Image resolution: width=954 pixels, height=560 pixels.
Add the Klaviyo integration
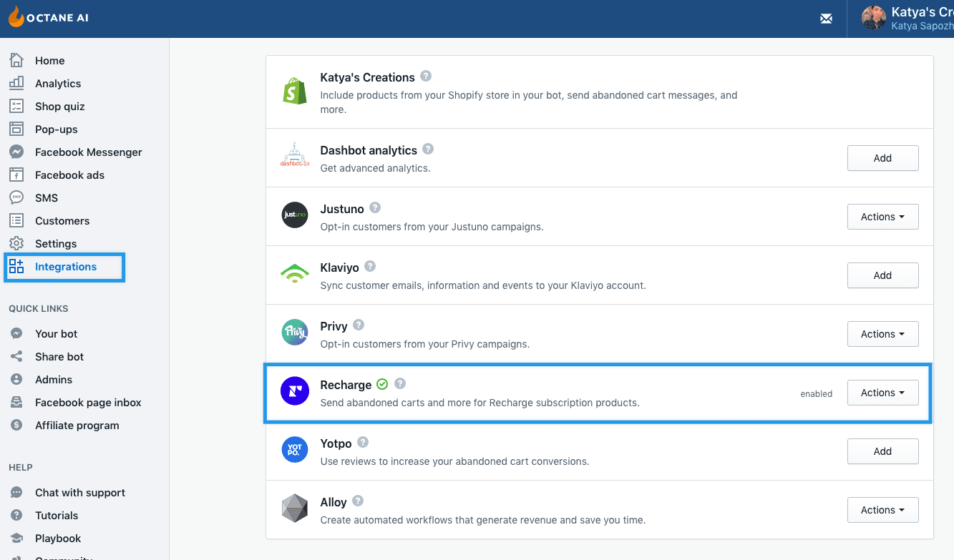882,275
